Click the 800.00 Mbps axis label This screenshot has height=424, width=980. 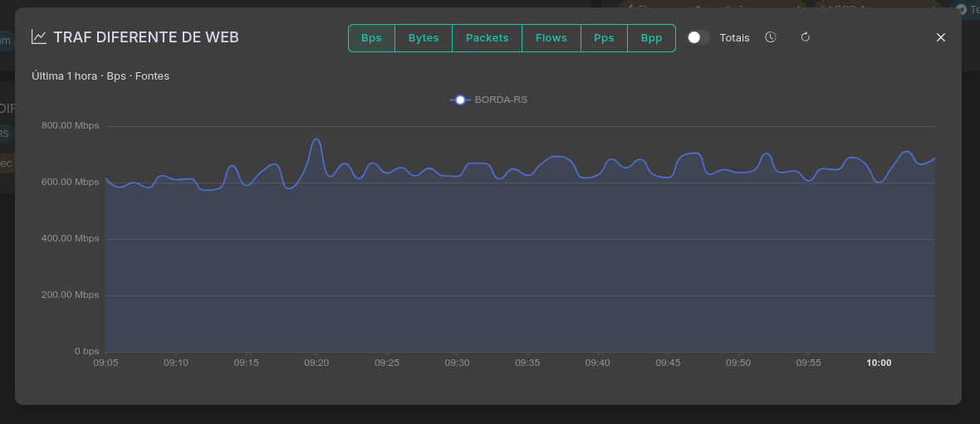[x=71, y=126]
